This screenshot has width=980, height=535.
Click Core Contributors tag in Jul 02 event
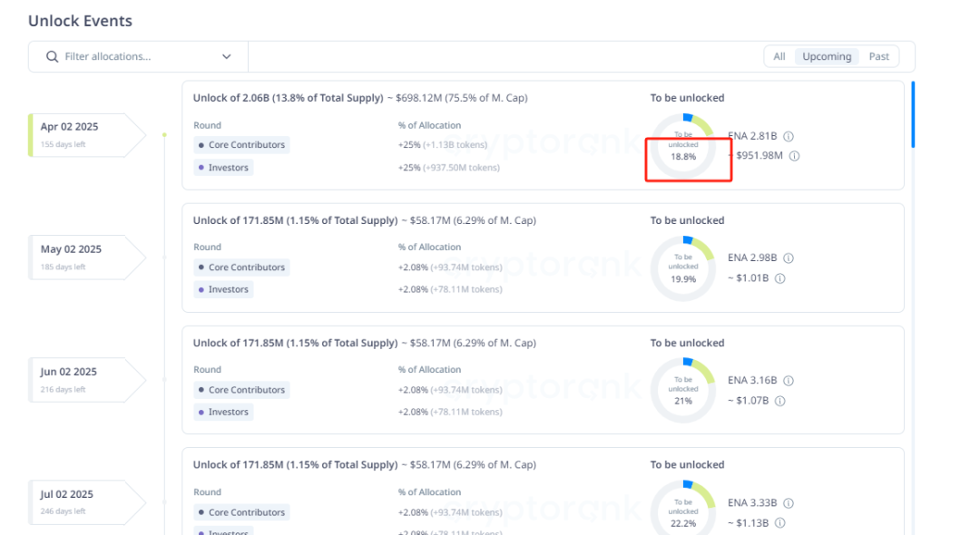click(241, 512)
